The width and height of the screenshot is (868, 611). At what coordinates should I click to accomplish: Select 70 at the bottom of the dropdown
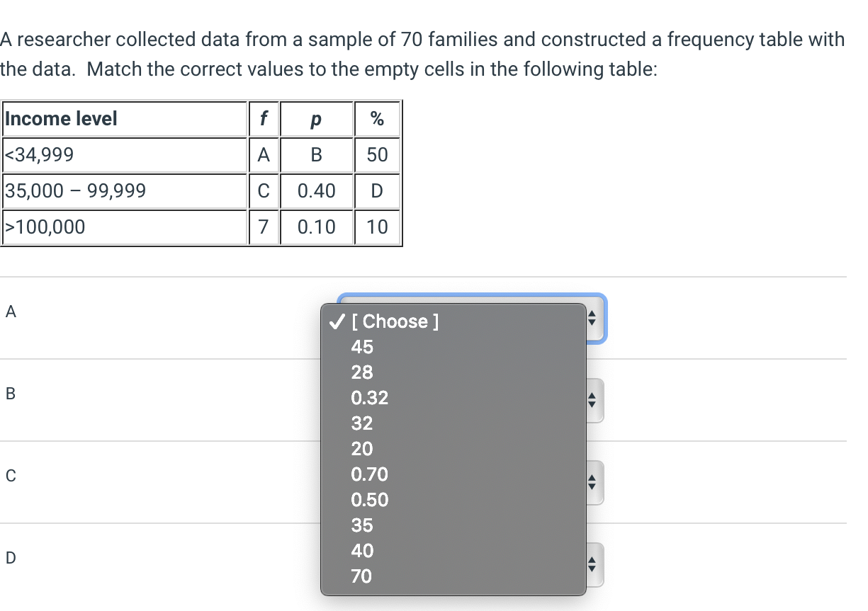tap(363, 576)
